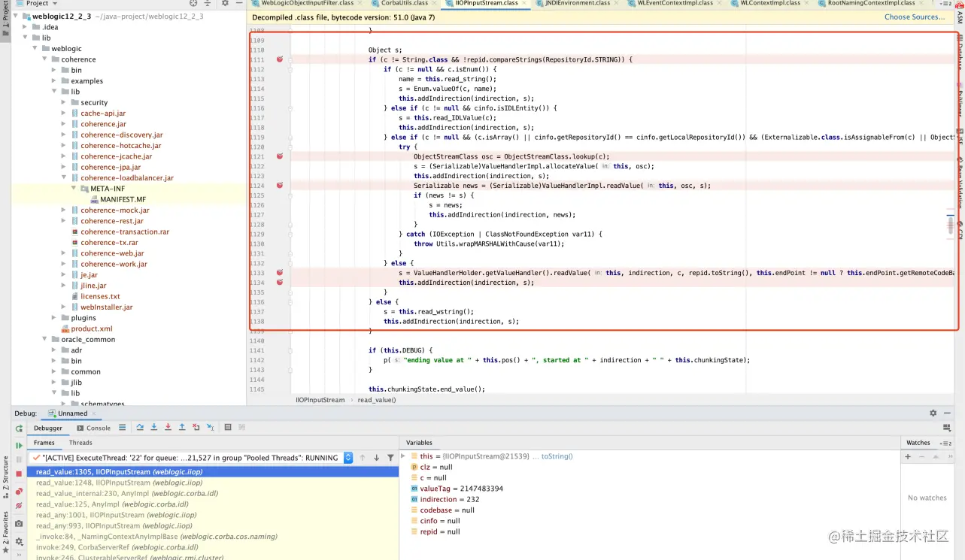Viewport: 965px width, 560px height.
Task: Click the Evaluate Expression calculator icon
Action: click(x=228, y=427)
